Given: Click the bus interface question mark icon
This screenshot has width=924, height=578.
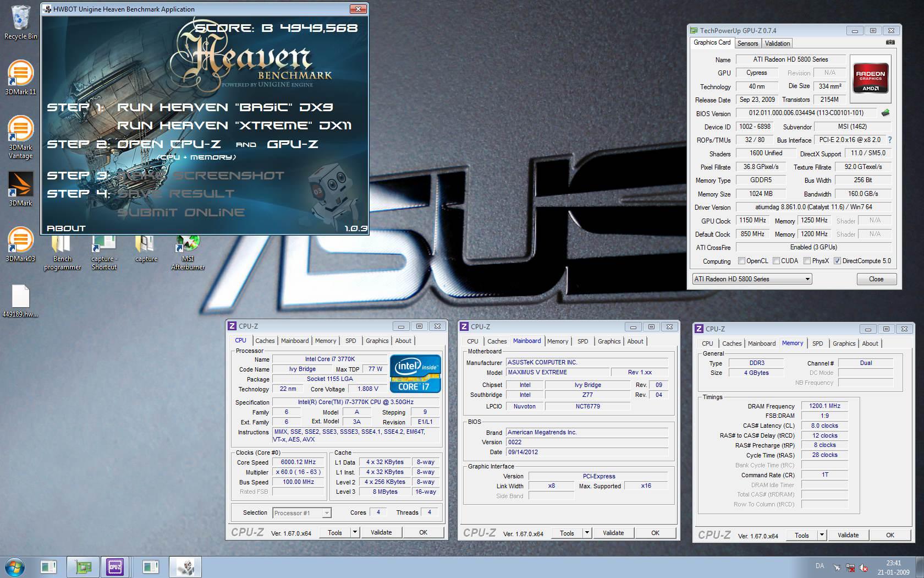Looking at the screenshot, I should (889, 140).
